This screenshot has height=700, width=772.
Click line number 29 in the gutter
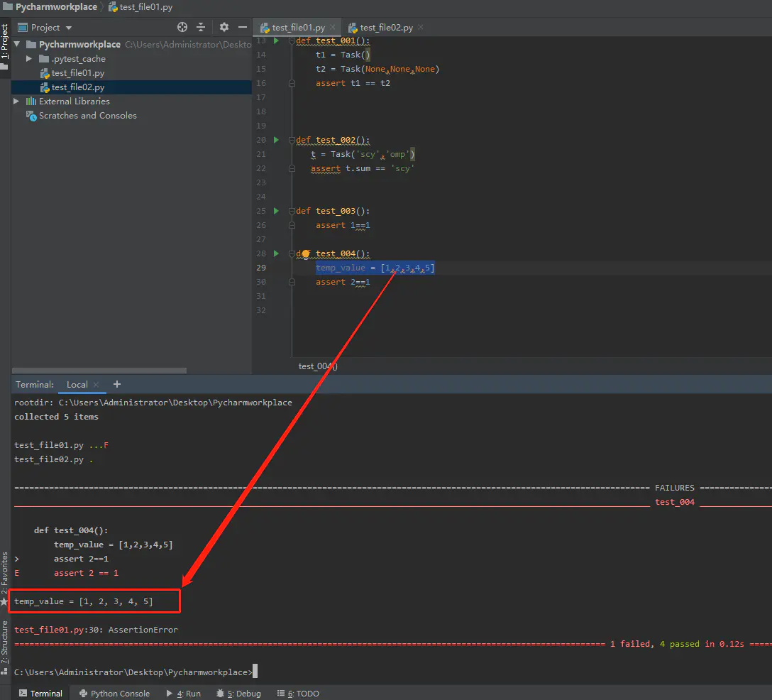coord(261,268)
